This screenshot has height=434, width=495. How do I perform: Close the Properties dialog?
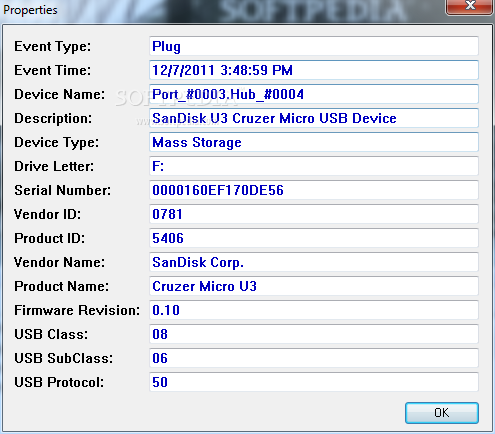[470, 6]
